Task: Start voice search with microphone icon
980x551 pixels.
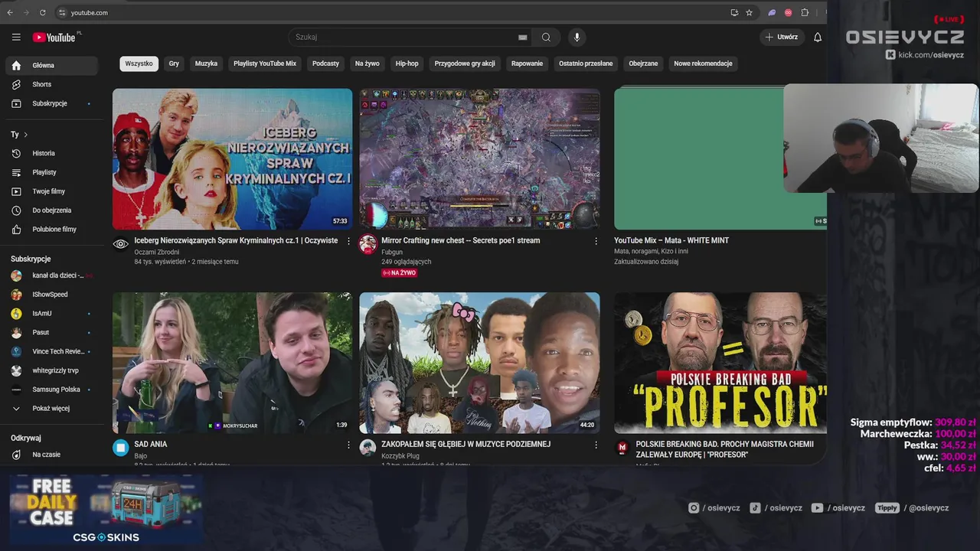Action: [577, 37]
